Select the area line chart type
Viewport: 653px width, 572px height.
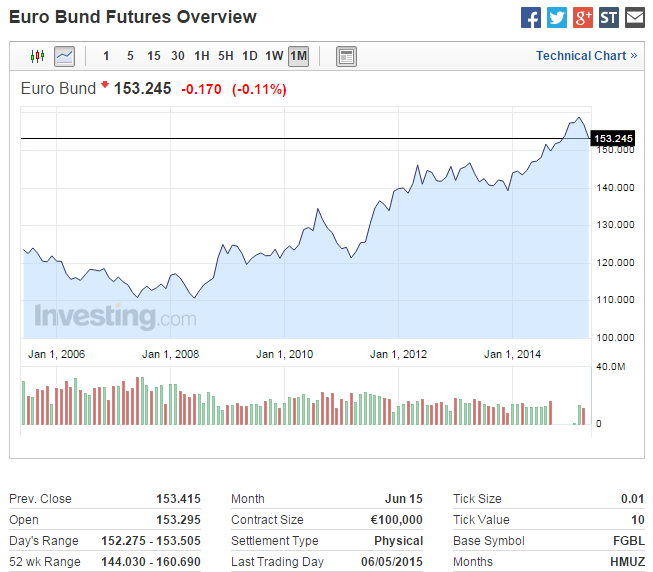pos(64,56)
